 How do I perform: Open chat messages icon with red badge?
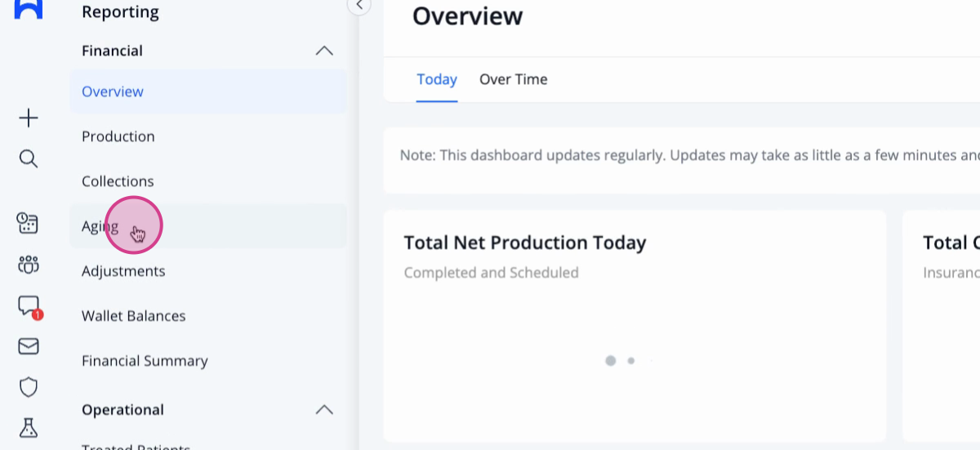pos(29,307)
